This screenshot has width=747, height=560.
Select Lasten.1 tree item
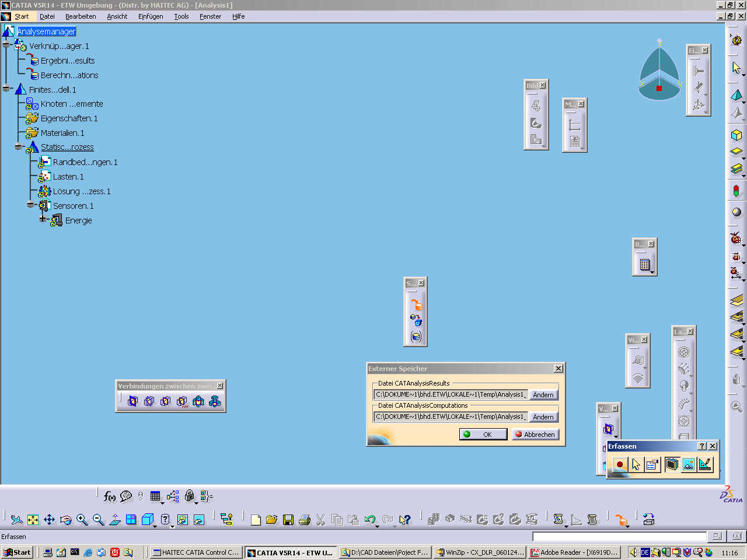coord(68,177)
